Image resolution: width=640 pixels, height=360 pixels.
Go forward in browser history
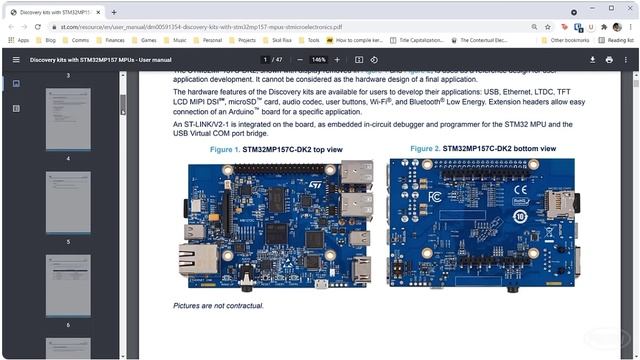(24, 27)
